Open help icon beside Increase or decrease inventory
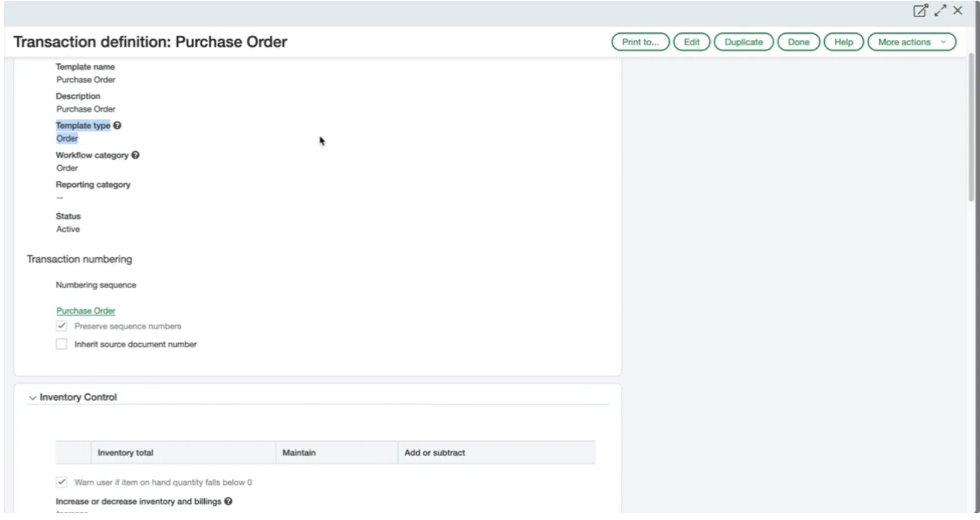This screenshot has height=520, width=980. [x=228, y=501]
